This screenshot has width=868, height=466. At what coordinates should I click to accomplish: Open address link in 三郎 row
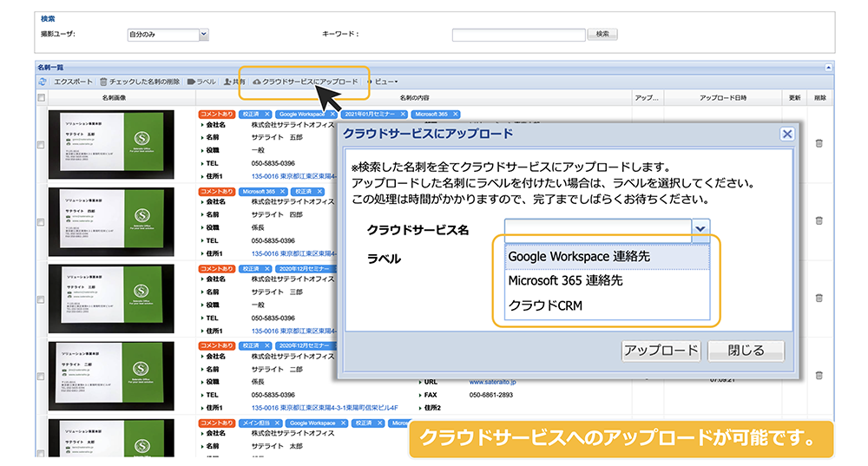pyautogui.click(x=293, y=331)
